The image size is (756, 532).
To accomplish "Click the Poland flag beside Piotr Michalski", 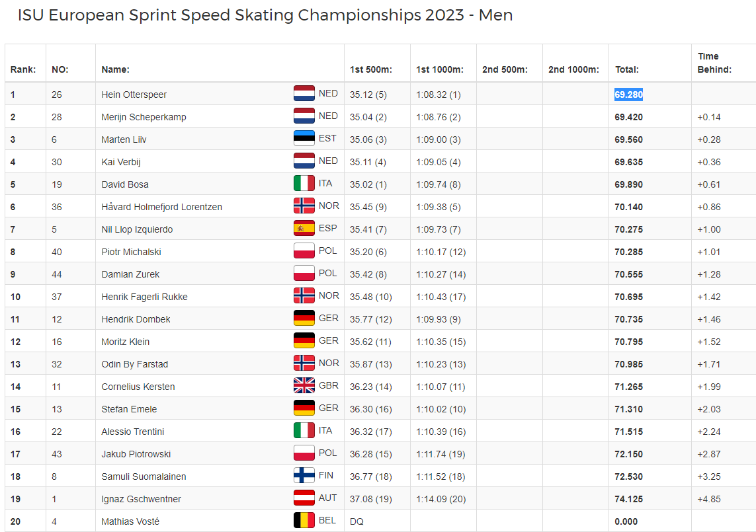I will [x=304, y=251].
